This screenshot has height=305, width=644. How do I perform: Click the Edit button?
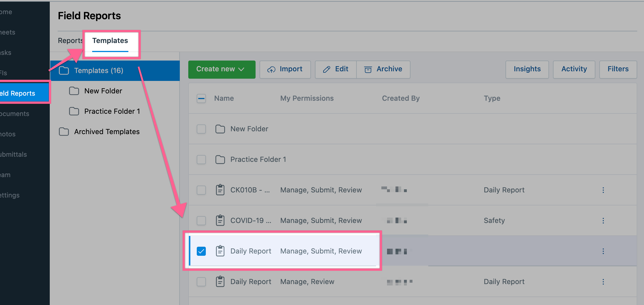pyautogui.click(x=336, y=69)
